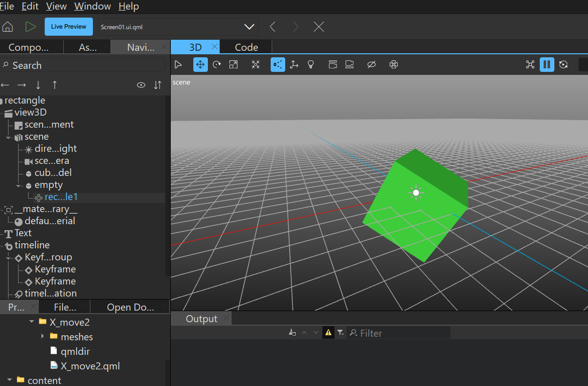Screen dimensions: 588x386
Task: Open the Window menu
Action: coord(92,6)
